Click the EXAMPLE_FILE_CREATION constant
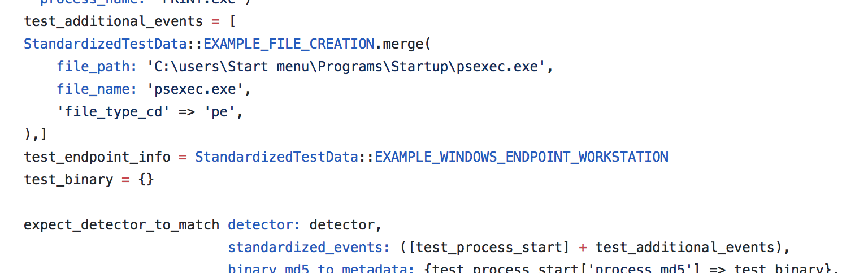868x273 pixels. (289, 44)
